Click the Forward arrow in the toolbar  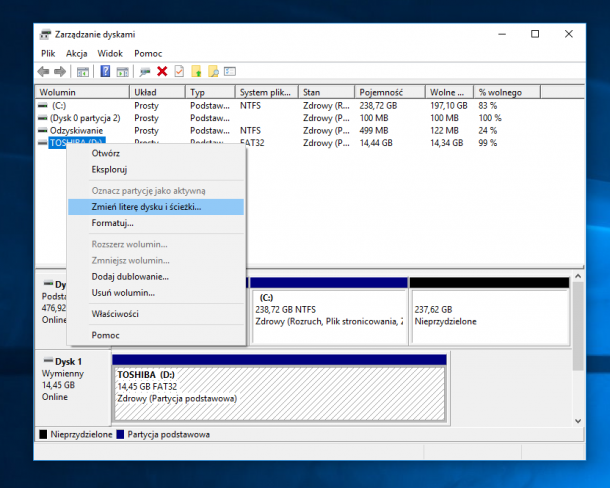[x=60, y=71]
